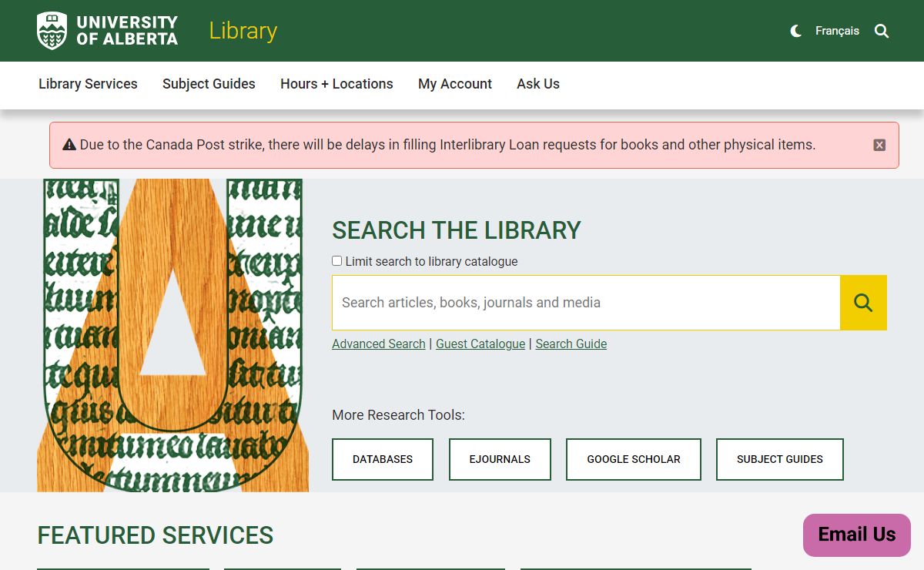Click the GOOGLE SCHOLAR button

pyautogui.click(x=634, y=459)
